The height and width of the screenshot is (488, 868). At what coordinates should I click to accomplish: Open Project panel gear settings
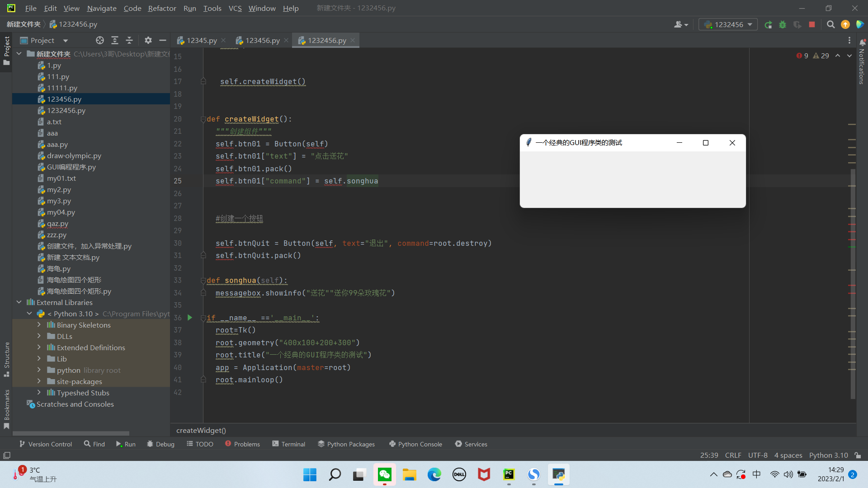point(148,41)
